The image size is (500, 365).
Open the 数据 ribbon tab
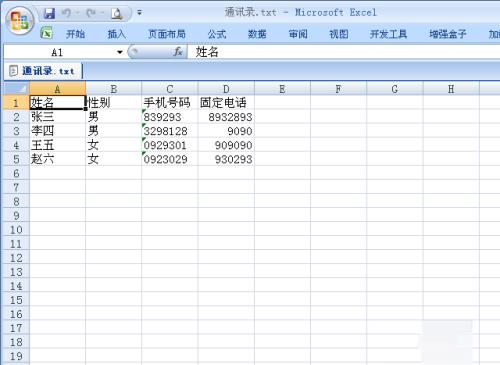257,34
